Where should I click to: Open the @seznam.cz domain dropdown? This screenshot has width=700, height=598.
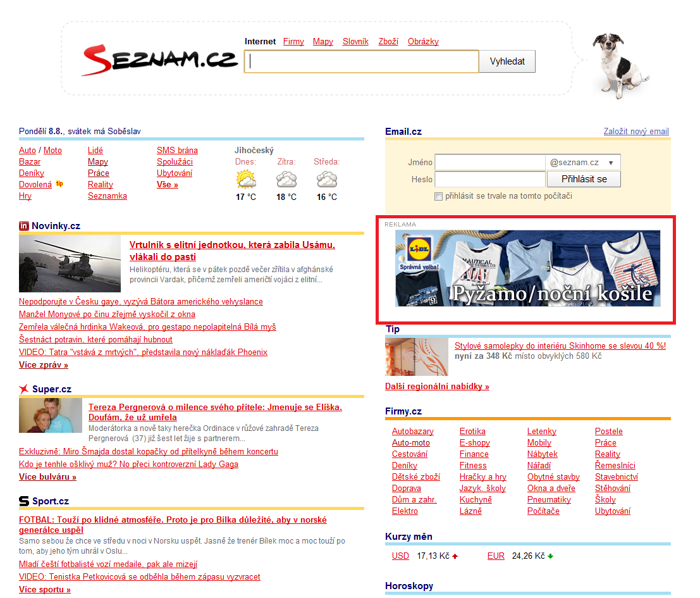[582, 163]
